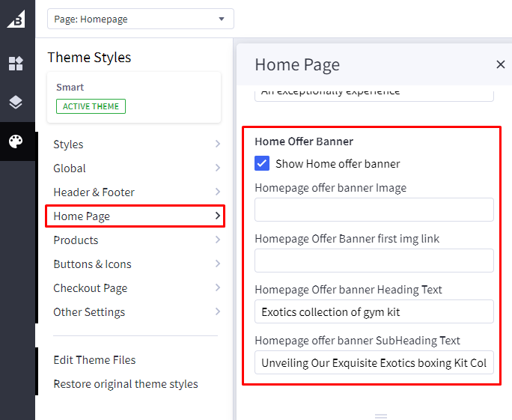Open the layers icon in sidebar
This screenshot has height=420, width=512.
[x=16, y=103]
